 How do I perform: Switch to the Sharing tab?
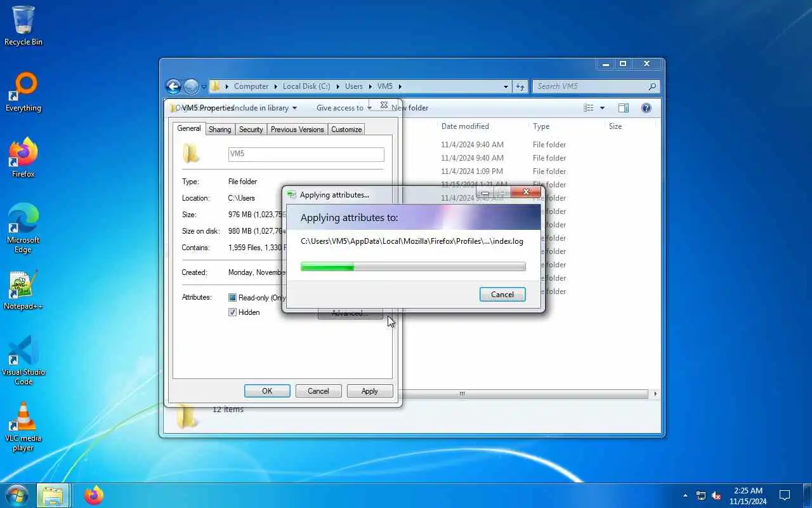tap(219, 130)
